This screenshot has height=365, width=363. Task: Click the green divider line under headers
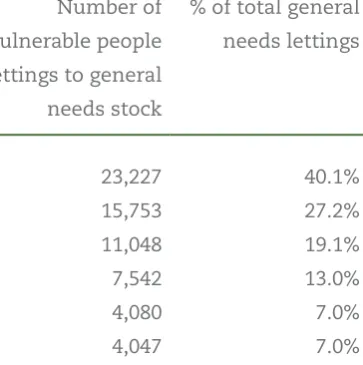pyautogui.click(x=181, y=135)
